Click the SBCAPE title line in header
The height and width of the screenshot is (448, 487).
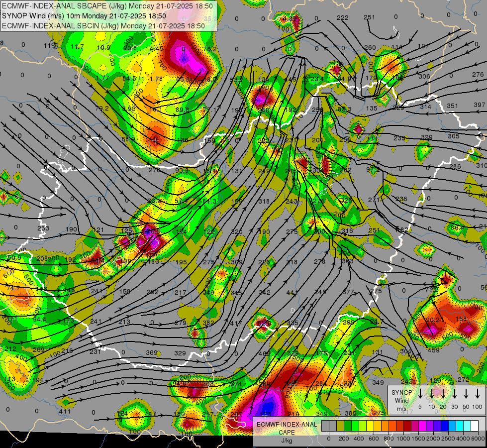(107, 6)
